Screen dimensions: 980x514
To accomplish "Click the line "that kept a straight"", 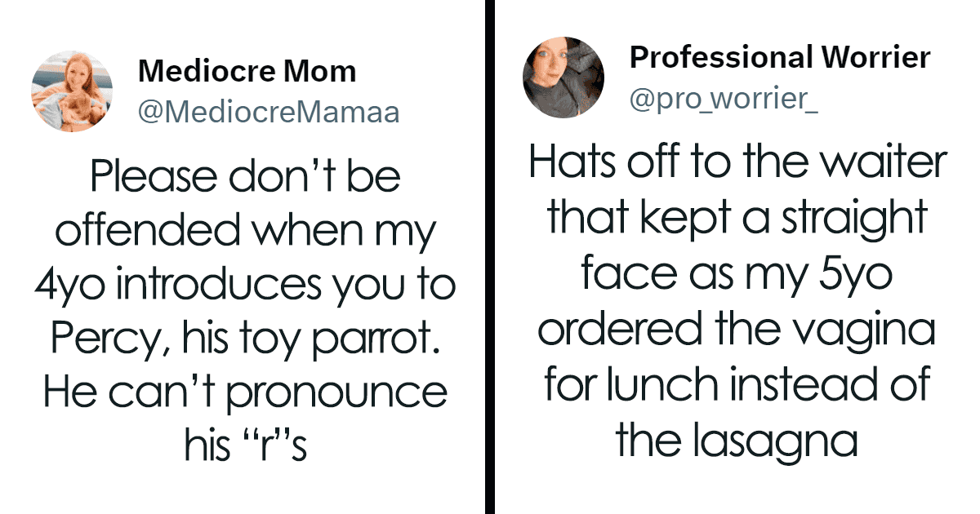I will [737, 219].
